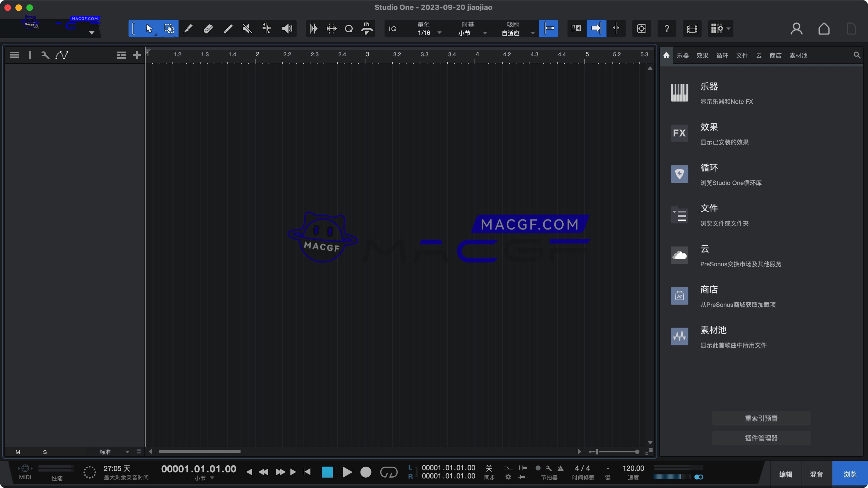Screen dimensions: 868x488
Task: Click the Add Tracks plus icon
Action: tap(137, 55)
